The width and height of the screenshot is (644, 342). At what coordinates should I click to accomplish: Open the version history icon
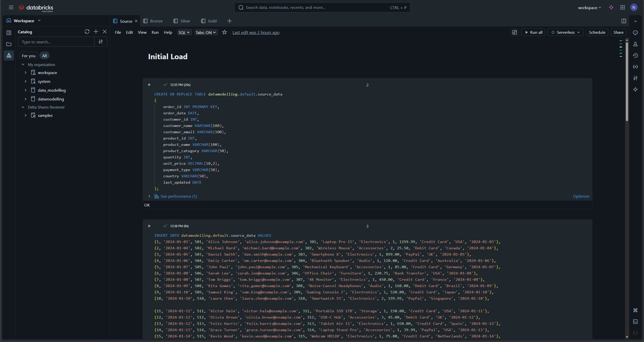[635, 55]
